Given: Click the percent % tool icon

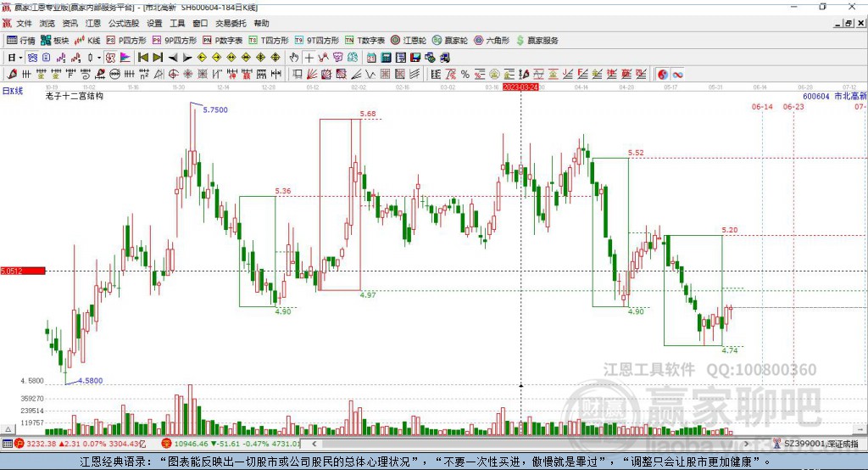Looking at the screenshot, I should click(x=465, y=74).
